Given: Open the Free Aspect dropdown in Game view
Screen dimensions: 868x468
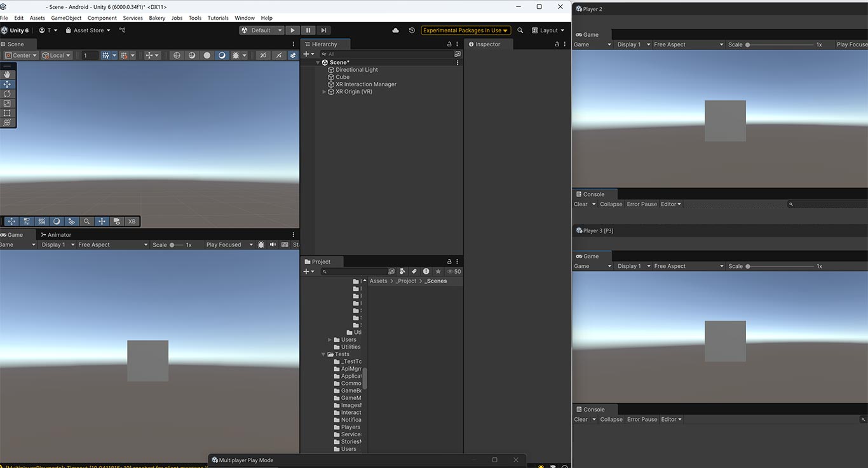Looking at the screenshot, I should (x=112, y=244).
